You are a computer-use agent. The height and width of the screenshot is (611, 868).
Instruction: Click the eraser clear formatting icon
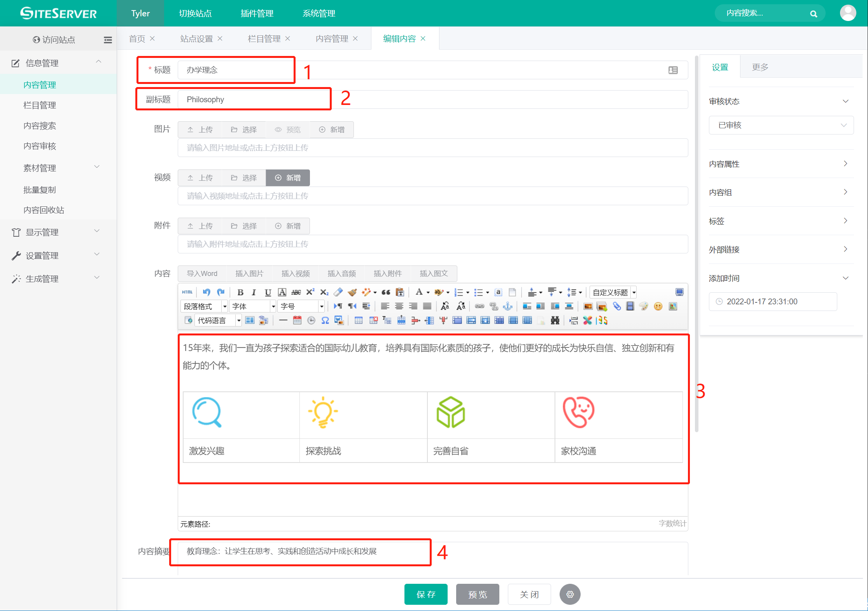[x=338, y=292]
